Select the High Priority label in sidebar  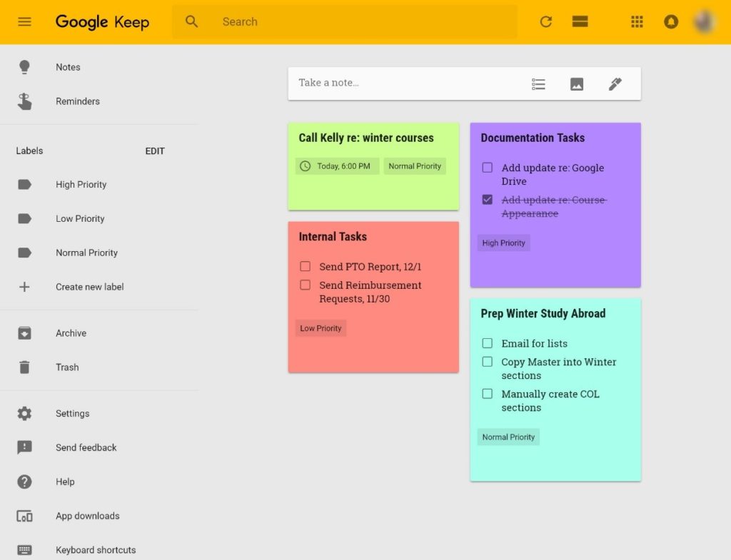(x=81, y=185)
